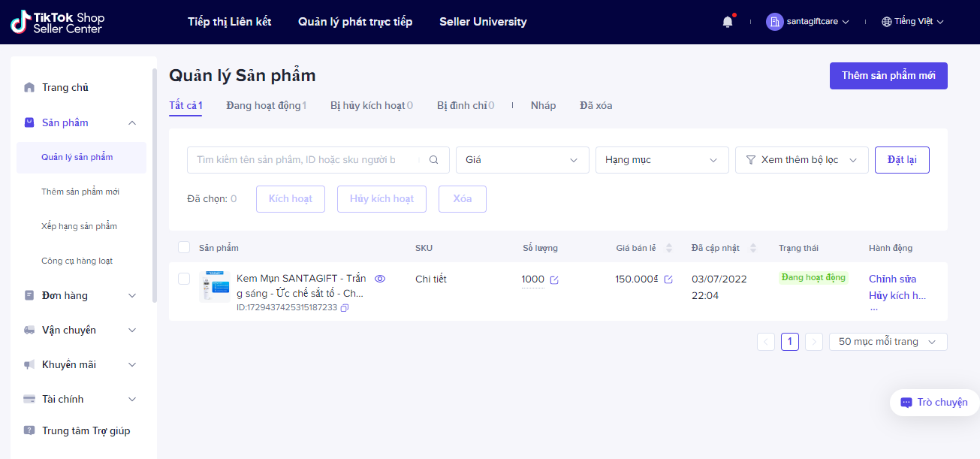Open Chi tiết SKU link
The height and width of the screenshot is (459, 980).
click(431, 279)
